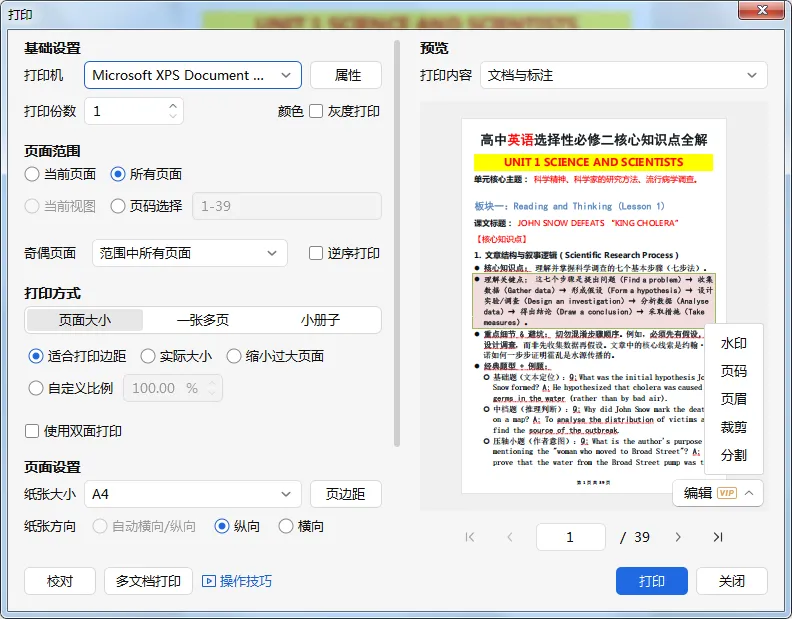Choose 页码 from the edit menu
The height and width of the screenshot is (619, 792).
(x=733, y=371)
